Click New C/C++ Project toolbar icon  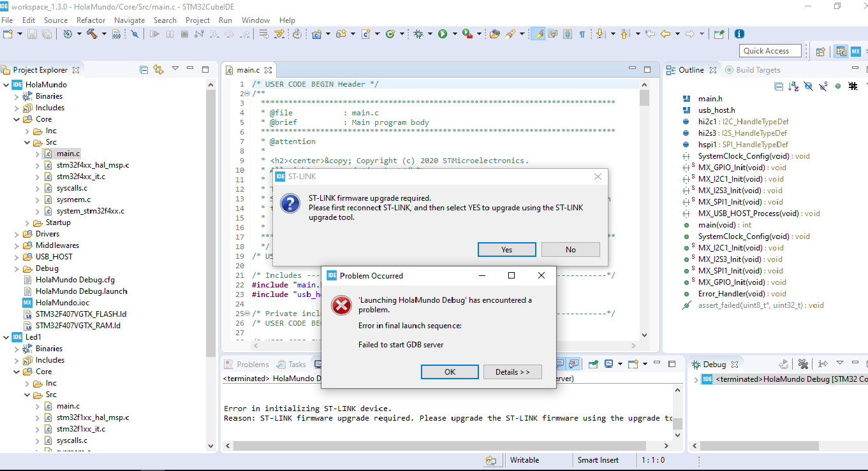pyautogui.click(x=316, y=34)
